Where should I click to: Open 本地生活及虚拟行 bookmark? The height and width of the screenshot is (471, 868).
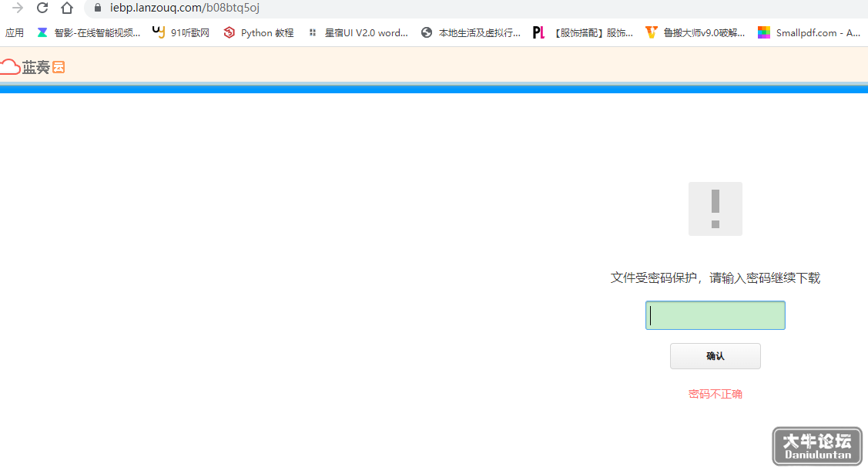pyautogui.click(x=471, y=32)
